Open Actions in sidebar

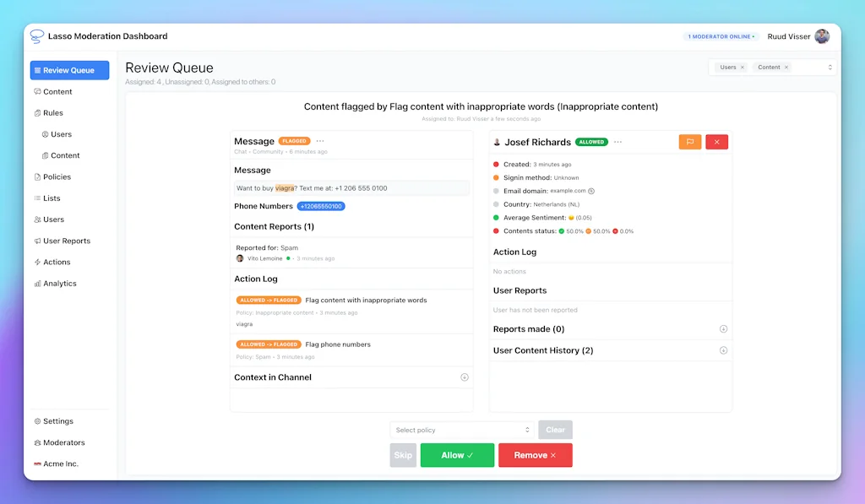pyautogui.click(x=52, y=262)
